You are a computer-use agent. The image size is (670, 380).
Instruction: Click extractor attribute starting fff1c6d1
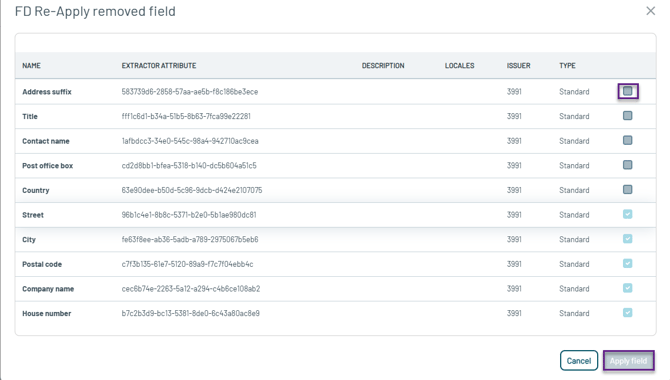[186, 116]
